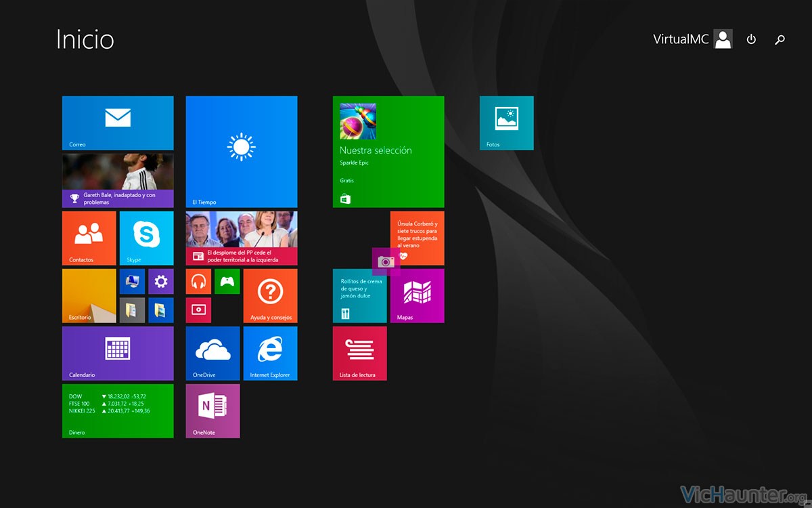
Task: Open the Dinero finance tile
Action: [x=118, y=411]
